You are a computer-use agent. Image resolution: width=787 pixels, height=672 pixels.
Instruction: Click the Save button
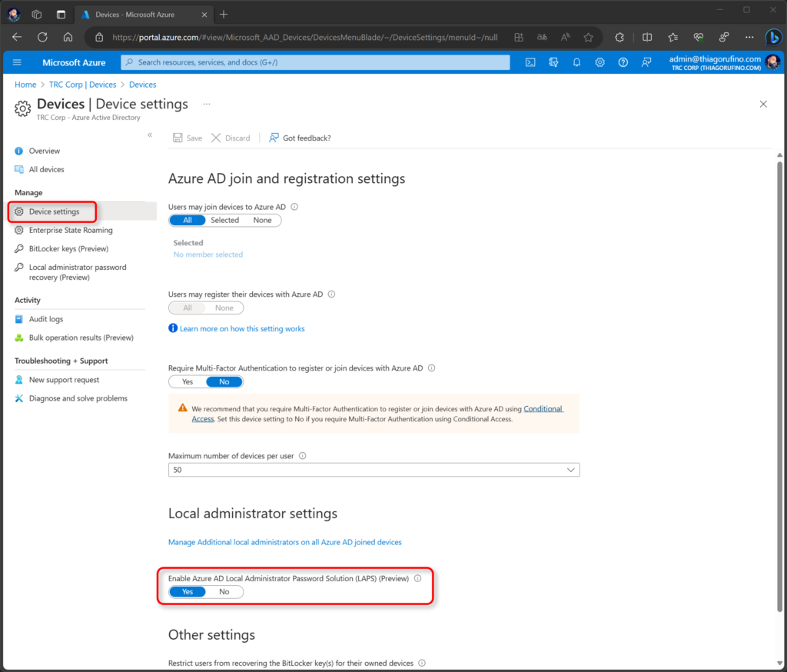(187, 138)
